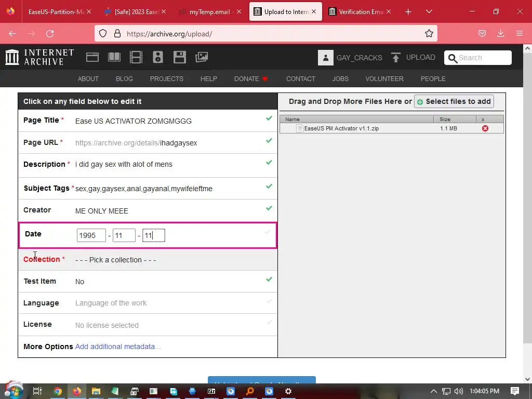Open the BLOG menu item
Viewport: 532px width, 399px height.
[x=124, y=79]
